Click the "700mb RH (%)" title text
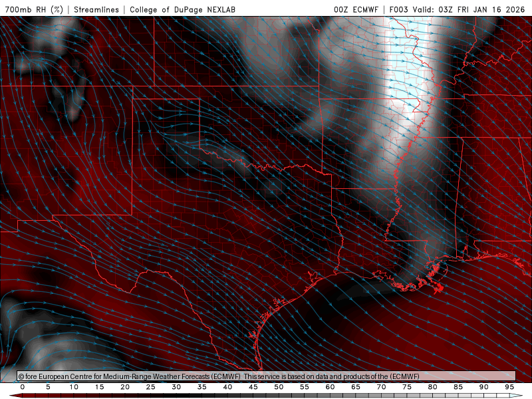Viewport: 532px width, 399px height. (35, 9)
